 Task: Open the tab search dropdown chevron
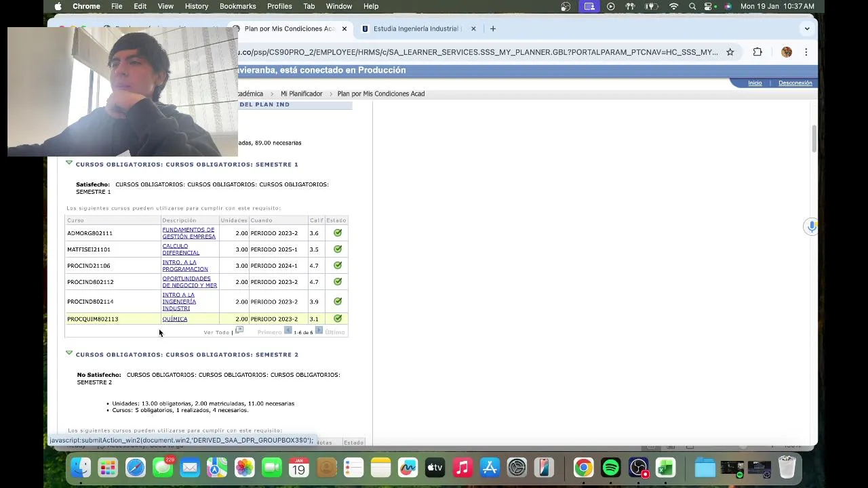click(807, 28)
